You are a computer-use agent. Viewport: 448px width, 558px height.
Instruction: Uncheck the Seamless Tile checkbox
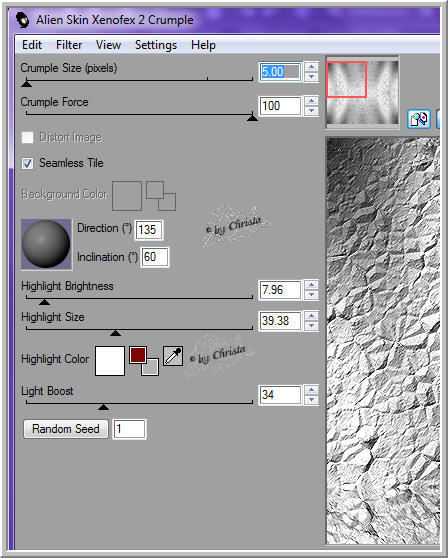click(27, 163)
